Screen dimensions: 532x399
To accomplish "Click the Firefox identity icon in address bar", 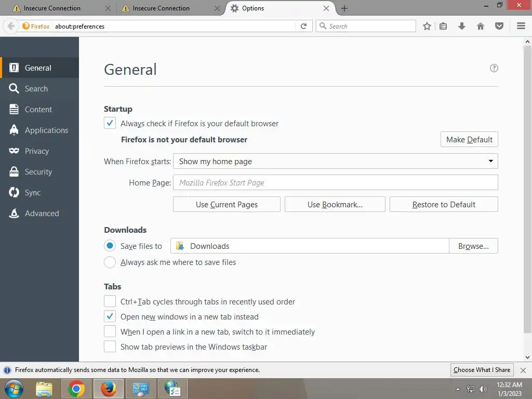I will [x=26, y=26].
